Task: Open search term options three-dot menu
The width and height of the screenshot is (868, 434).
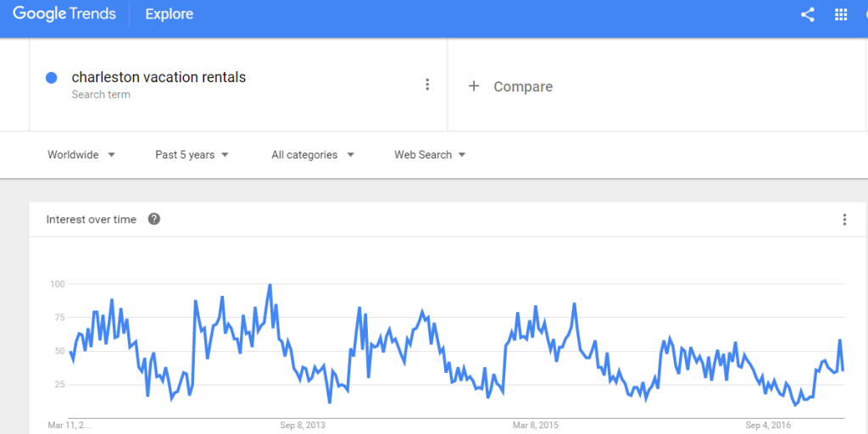Action: coord(427,84)
